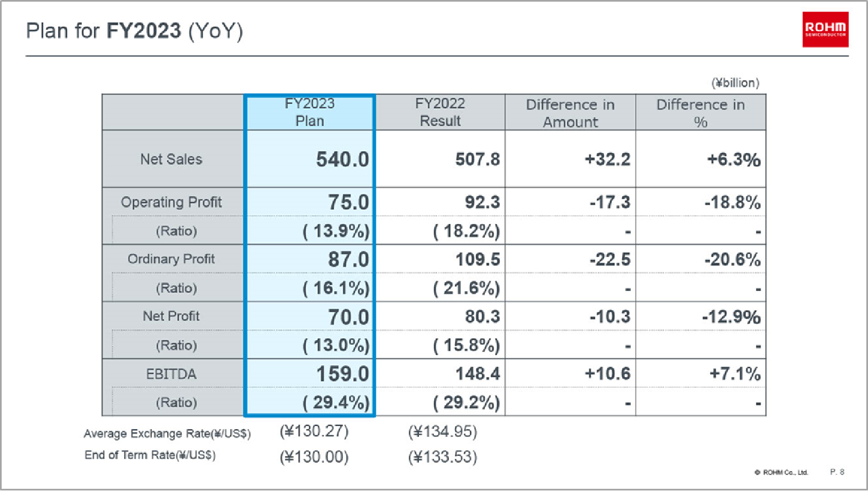
Task: Select the Ordinary Profit row label
Action: click(x=171, y=259)
